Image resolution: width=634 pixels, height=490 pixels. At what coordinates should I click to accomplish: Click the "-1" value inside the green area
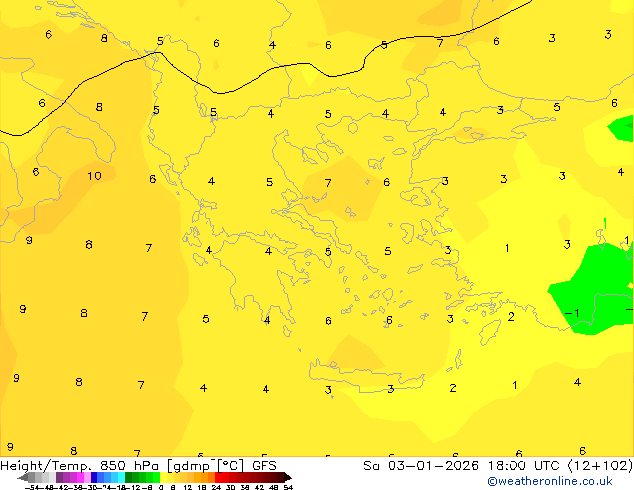[x=572, y=313]
